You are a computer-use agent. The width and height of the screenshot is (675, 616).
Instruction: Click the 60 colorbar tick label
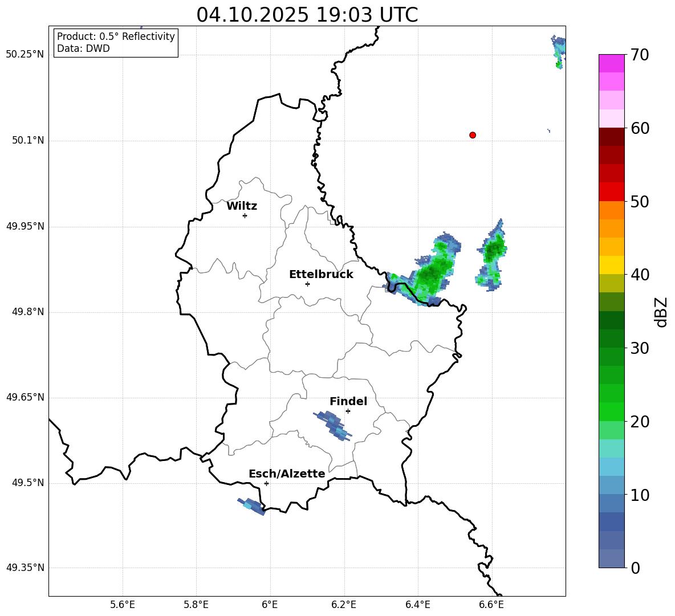pos(640,128)
